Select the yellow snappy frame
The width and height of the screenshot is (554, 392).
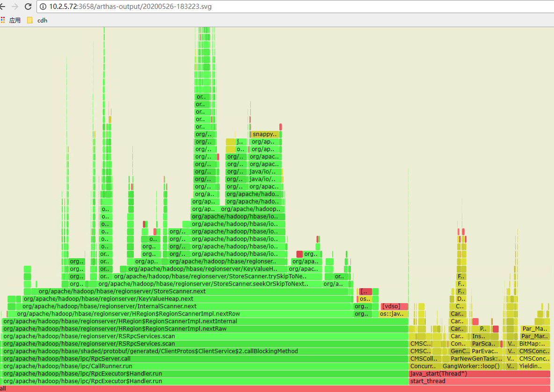(x=265, y=134)
